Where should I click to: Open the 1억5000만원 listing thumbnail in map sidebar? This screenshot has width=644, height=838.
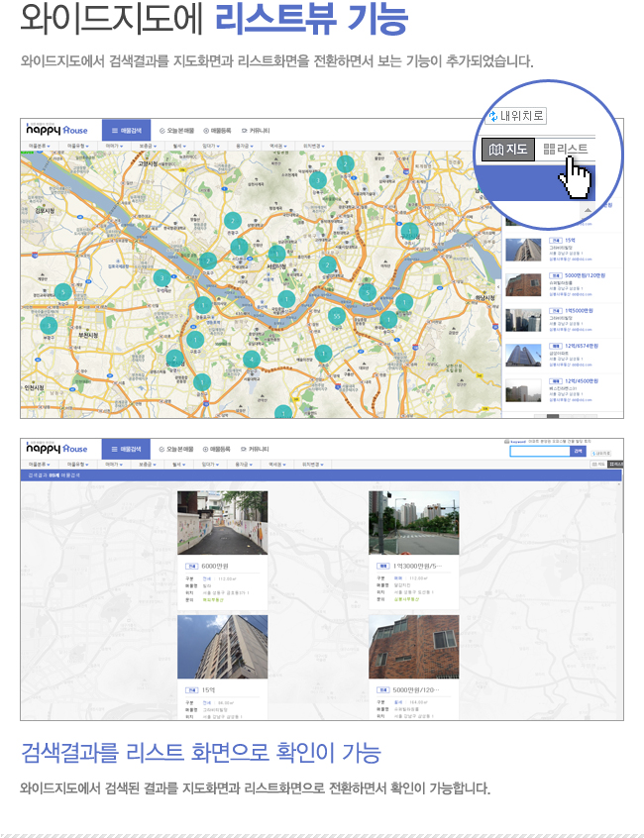523,320
